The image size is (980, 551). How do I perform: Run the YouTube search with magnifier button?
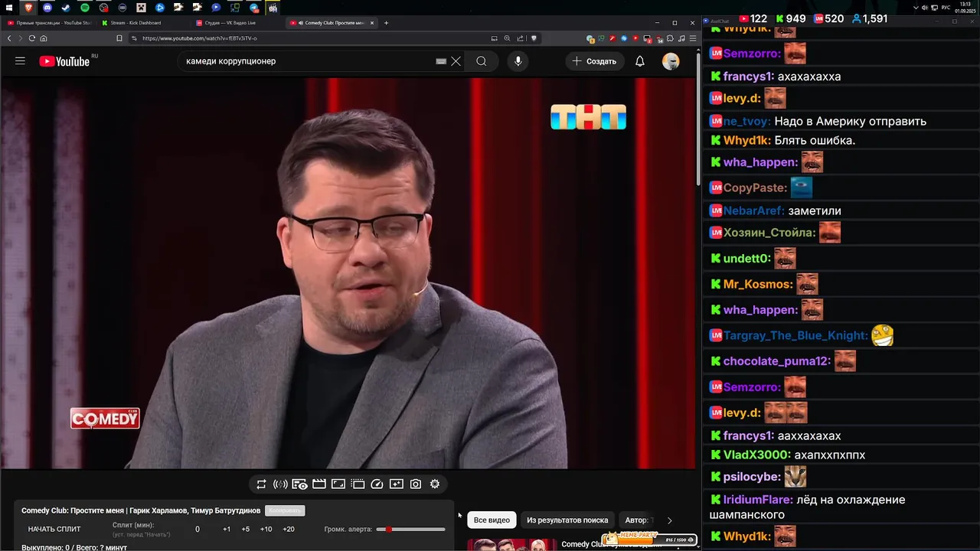(481, 61)
